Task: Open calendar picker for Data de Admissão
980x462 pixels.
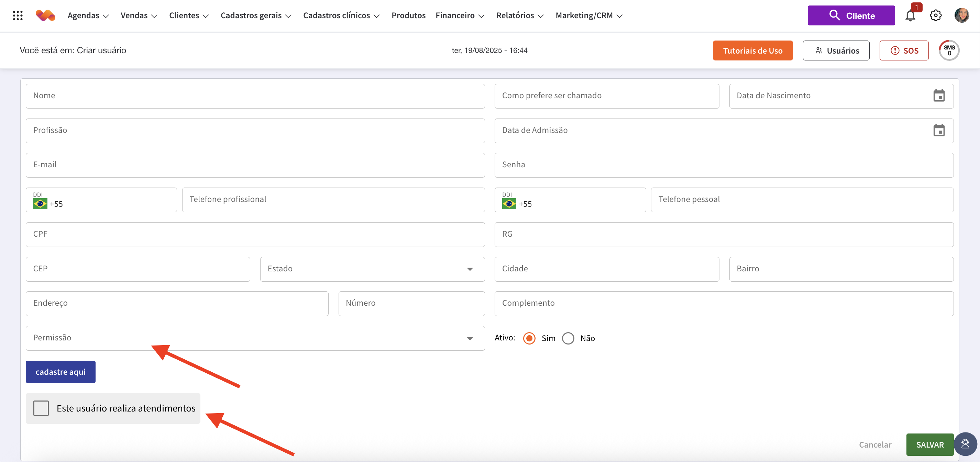Action: pos(938,131)
